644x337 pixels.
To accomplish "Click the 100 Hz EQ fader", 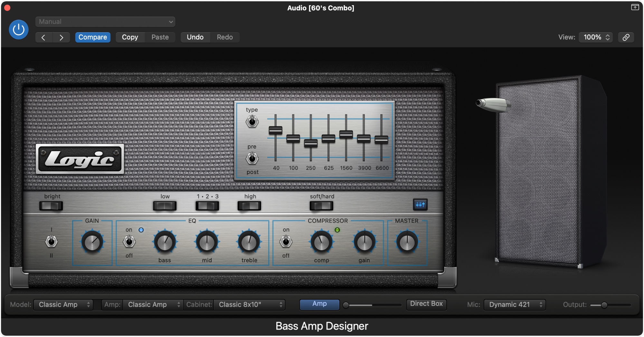I will click(293, 139).
